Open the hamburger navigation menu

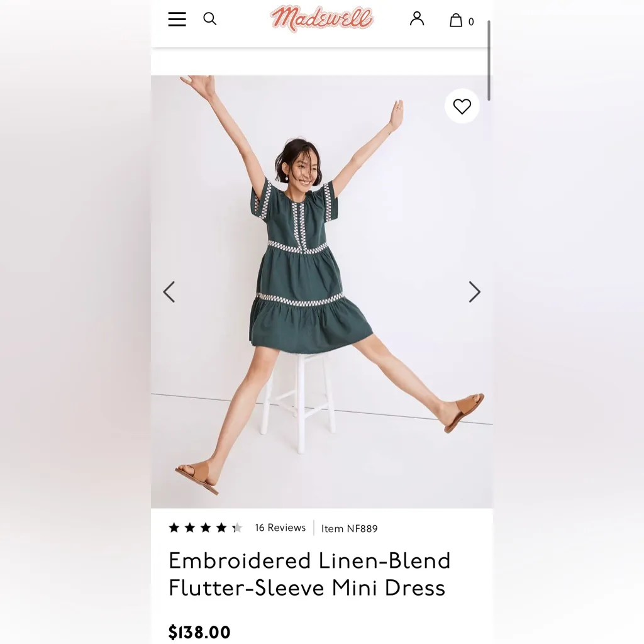(177, 19)
